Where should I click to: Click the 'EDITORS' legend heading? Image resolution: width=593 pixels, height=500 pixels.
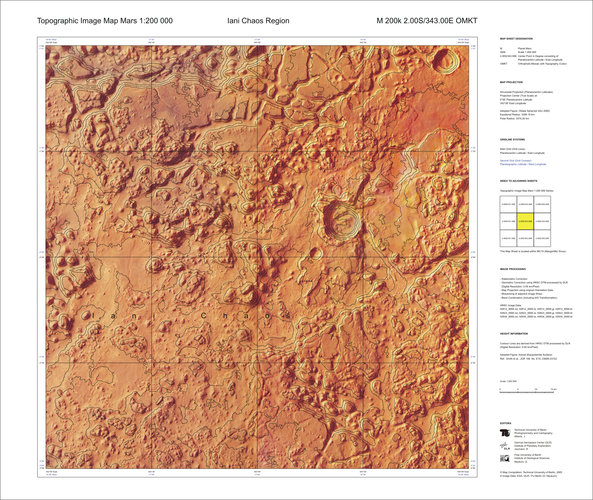(505, 424)
